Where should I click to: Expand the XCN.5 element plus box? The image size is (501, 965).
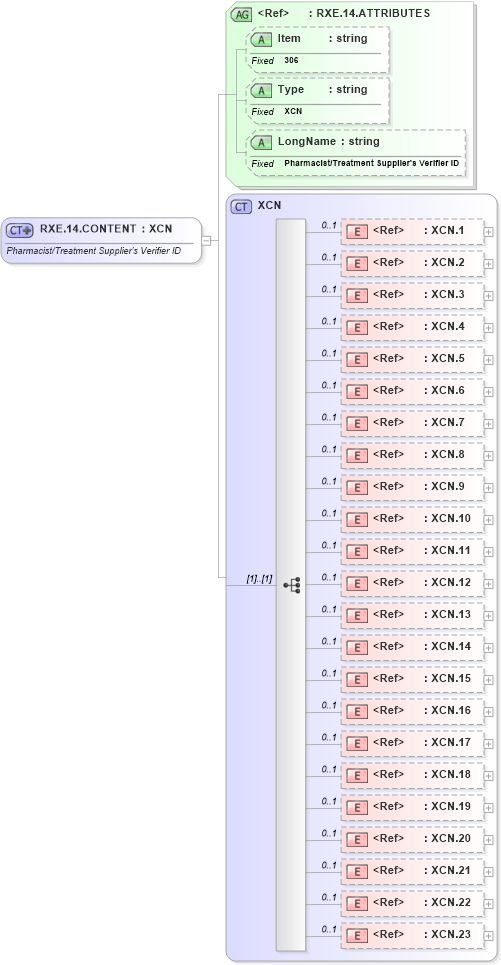(x=488, y=360)
